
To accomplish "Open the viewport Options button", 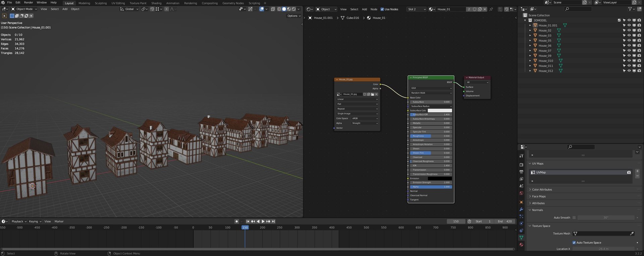I will point(294,16).
